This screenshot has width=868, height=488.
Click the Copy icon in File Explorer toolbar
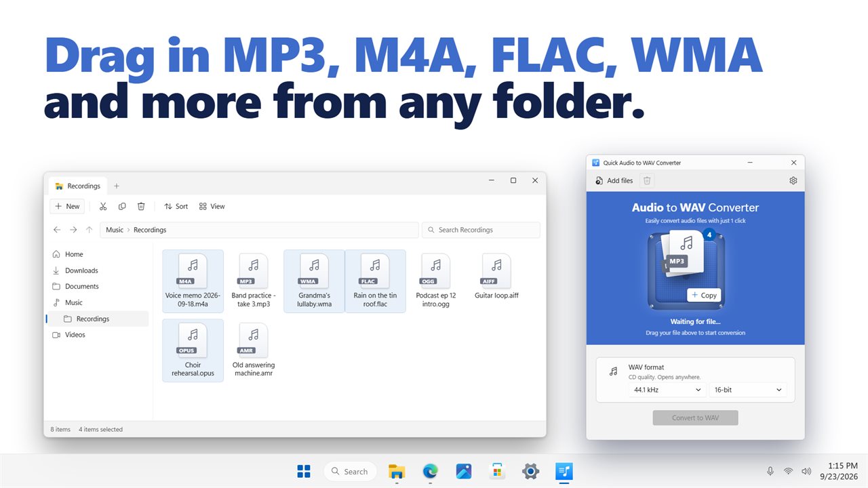[122, 206]
